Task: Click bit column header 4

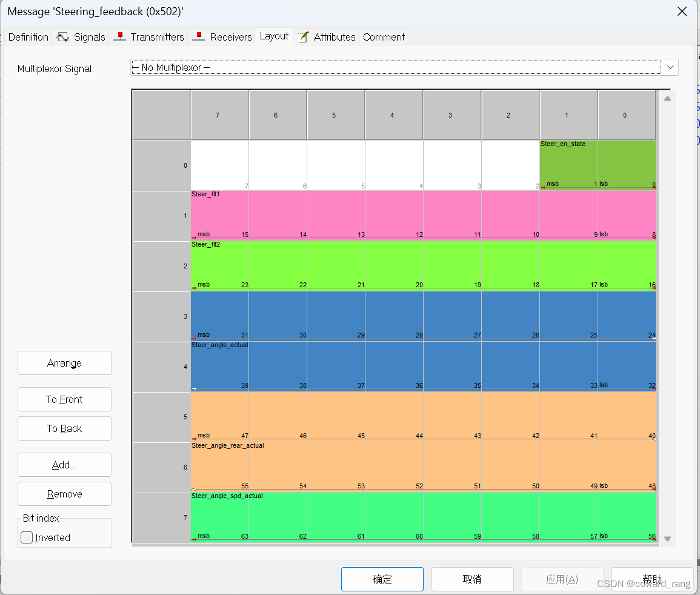Action: [x=394, y=115]
